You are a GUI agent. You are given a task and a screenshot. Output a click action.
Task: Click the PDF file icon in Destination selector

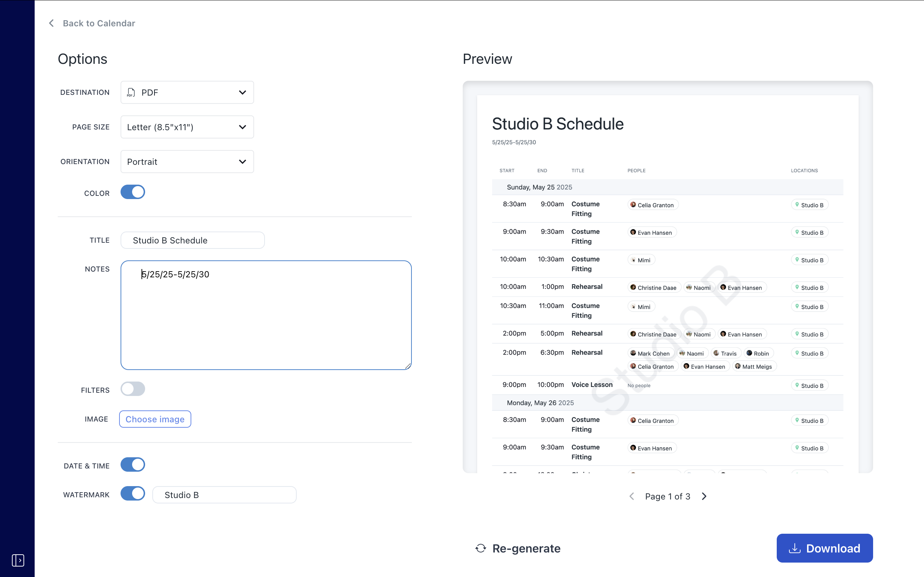tap(131, 92)
